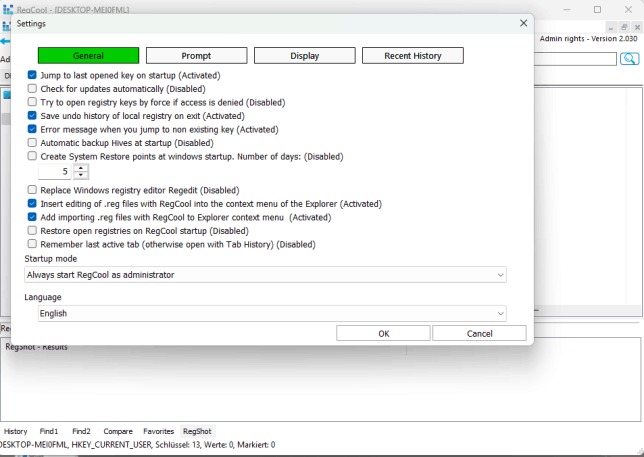644x457 pixels.
Task: Increase the restore point days spinner
Action: tap(80, 168)
